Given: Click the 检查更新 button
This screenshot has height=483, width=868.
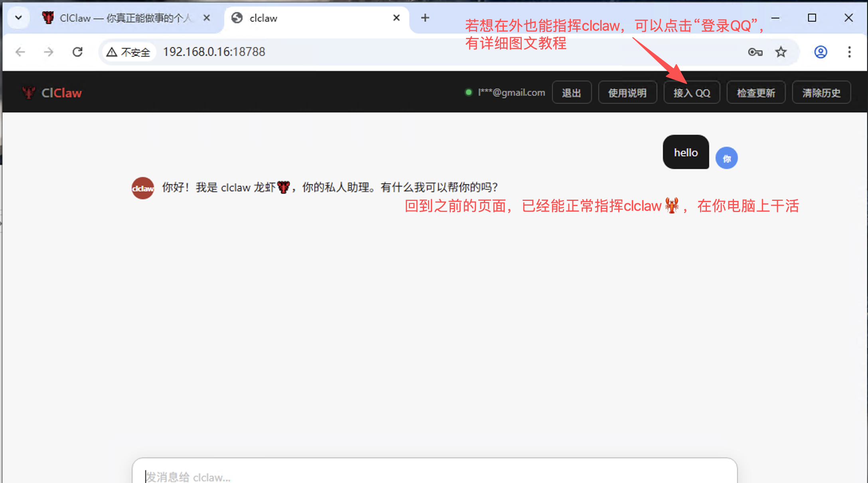Looking at the screenshot, I should click(x=756, y=93).
